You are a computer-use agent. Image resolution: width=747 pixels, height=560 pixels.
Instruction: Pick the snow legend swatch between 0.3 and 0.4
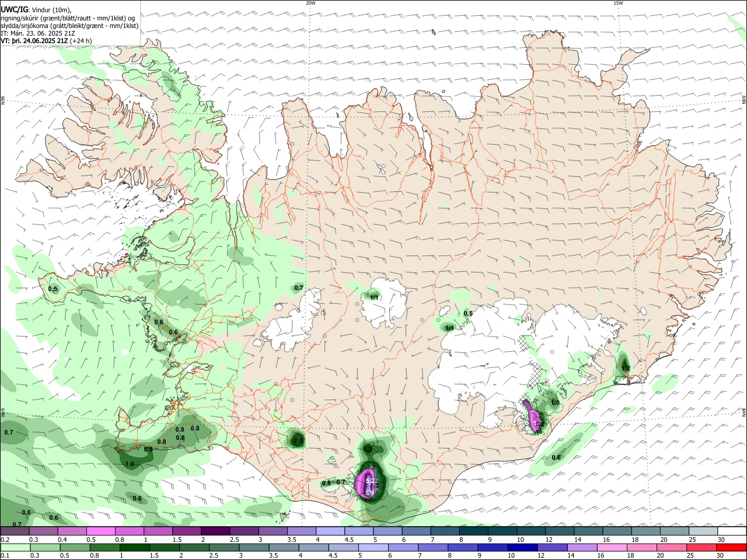pos(43,531)
